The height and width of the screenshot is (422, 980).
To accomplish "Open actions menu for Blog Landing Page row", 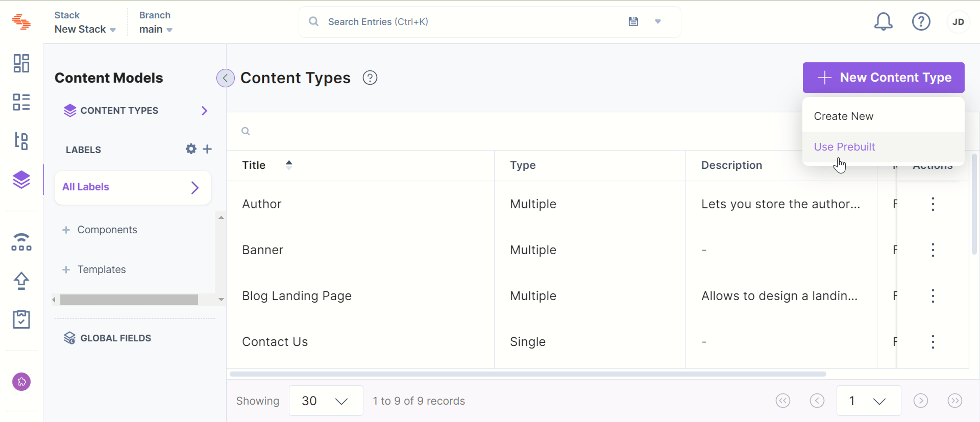I will (x=933, y=296).
